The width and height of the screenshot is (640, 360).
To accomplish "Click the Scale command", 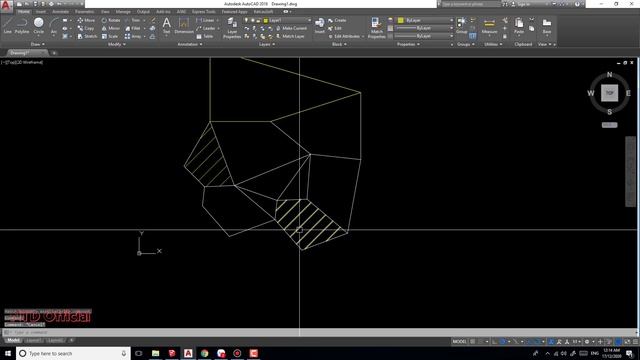I will 110,36.
